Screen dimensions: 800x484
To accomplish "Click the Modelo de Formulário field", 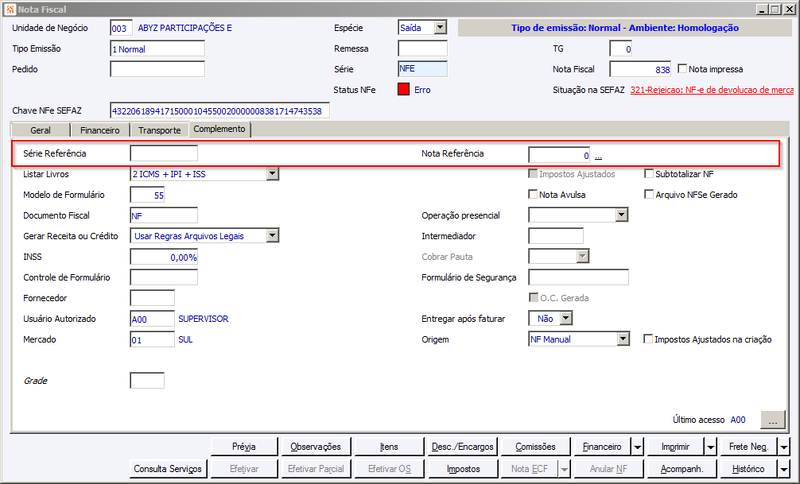I will click(x=147, y=195).
